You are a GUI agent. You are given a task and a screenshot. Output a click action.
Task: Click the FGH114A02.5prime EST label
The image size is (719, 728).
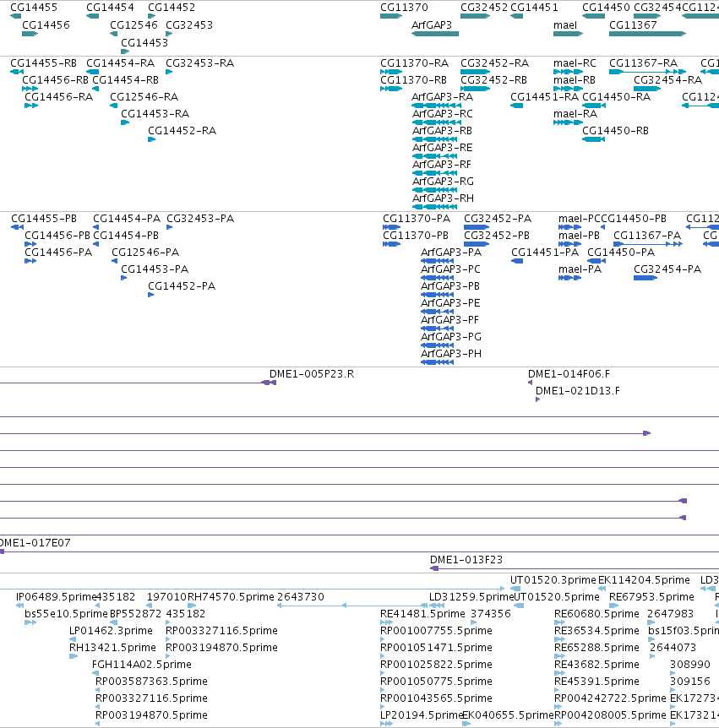click(x=142, y=665)
